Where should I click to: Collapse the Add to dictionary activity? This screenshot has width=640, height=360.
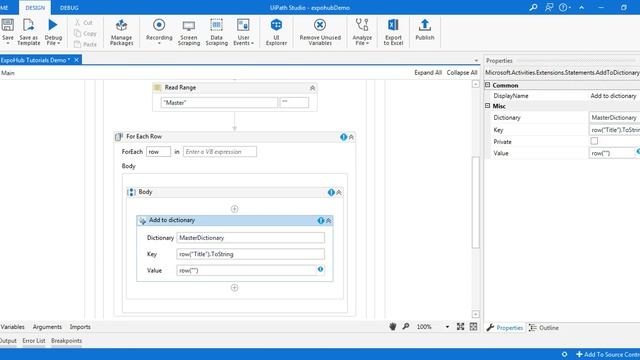click(x=329, y=220)
